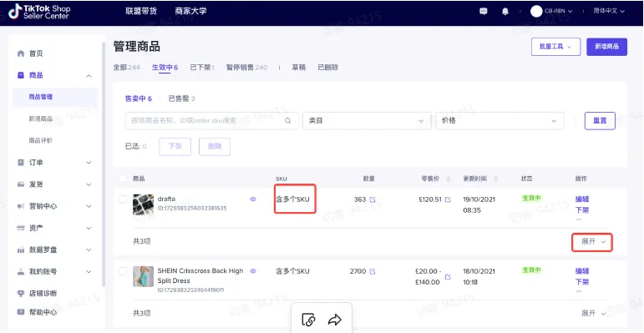Image resolution: width=644 pixels, height=333 pixels.
Task: Open the TikTok Shop Seller Center logo
Action: pos(39,12)
